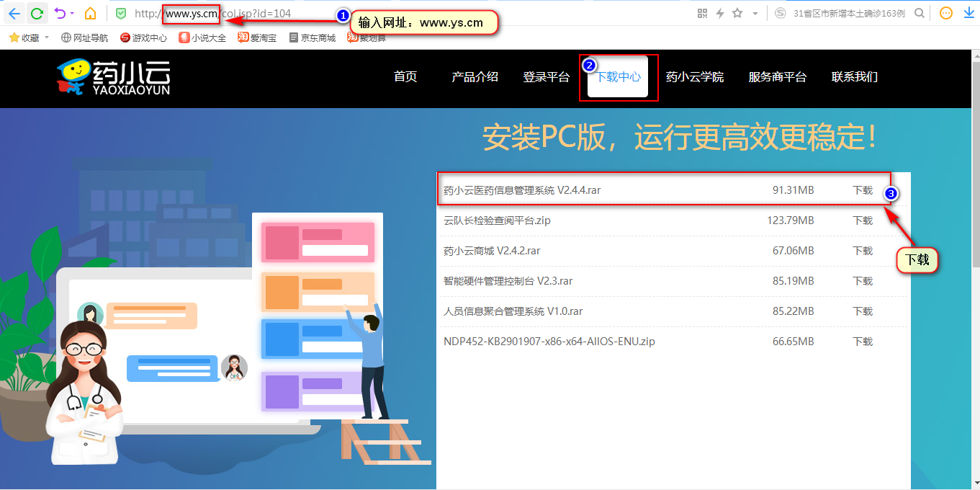Download 人员信息聚合管理系统 V1.0.rar
Screen dimensions: 980x490
[863, 311]
